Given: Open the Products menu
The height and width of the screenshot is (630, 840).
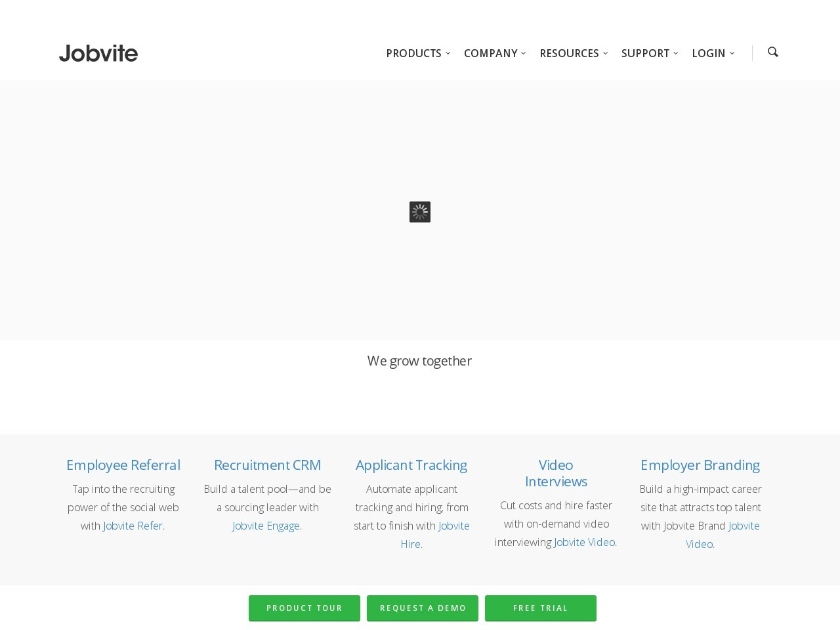Looking at the screenshot, I should pos(413,53).
